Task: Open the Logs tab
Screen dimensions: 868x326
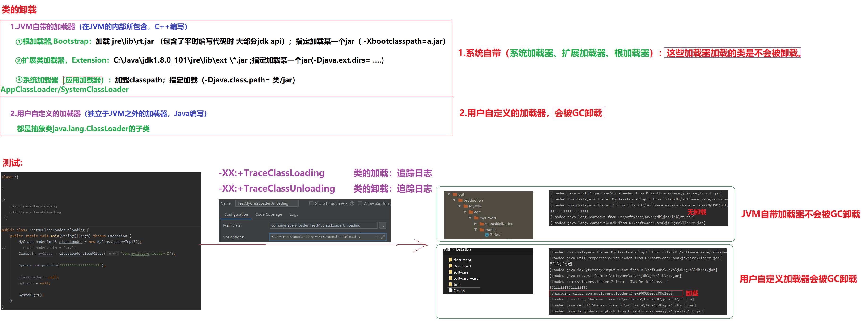Action: [x=294, y=215]
